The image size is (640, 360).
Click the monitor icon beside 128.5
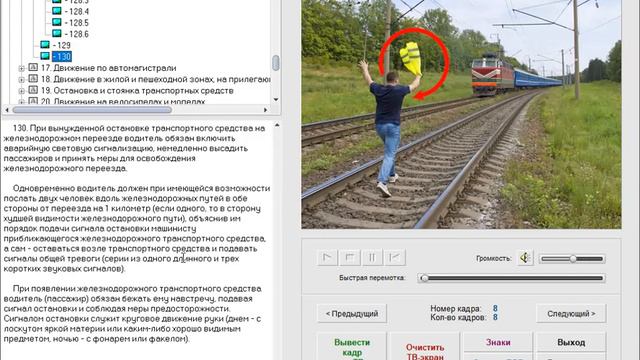[57, 22]
